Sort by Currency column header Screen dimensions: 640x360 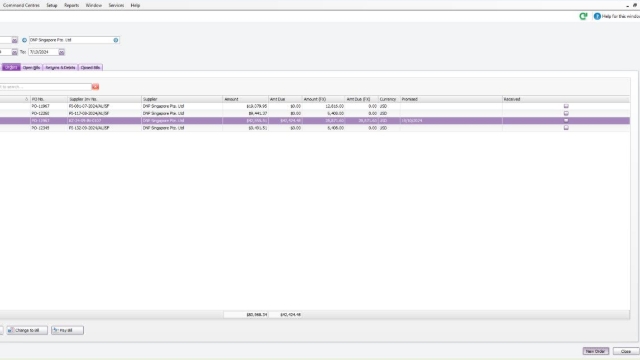point(389,99)
